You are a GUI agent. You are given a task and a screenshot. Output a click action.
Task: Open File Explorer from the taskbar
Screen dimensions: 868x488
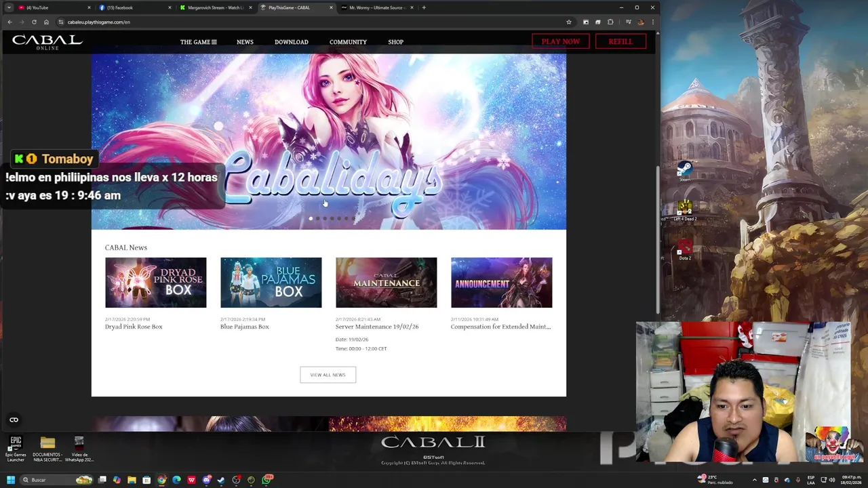tap(132, 480)
